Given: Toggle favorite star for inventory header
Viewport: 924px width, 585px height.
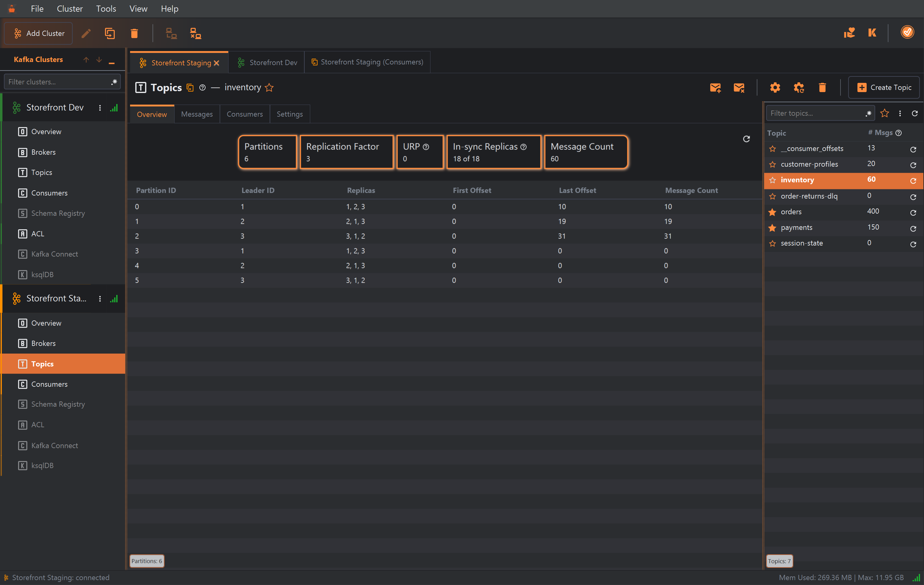Looking at the screenshot, I should [269, 87].
